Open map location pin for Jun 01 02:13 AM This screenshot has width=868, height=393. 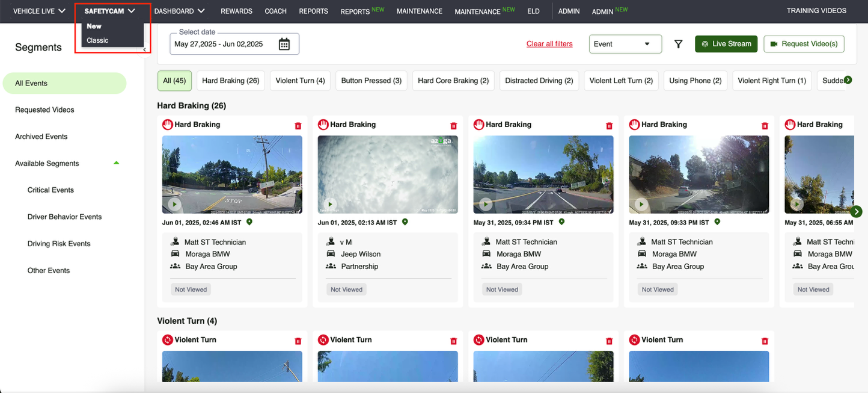405,222
